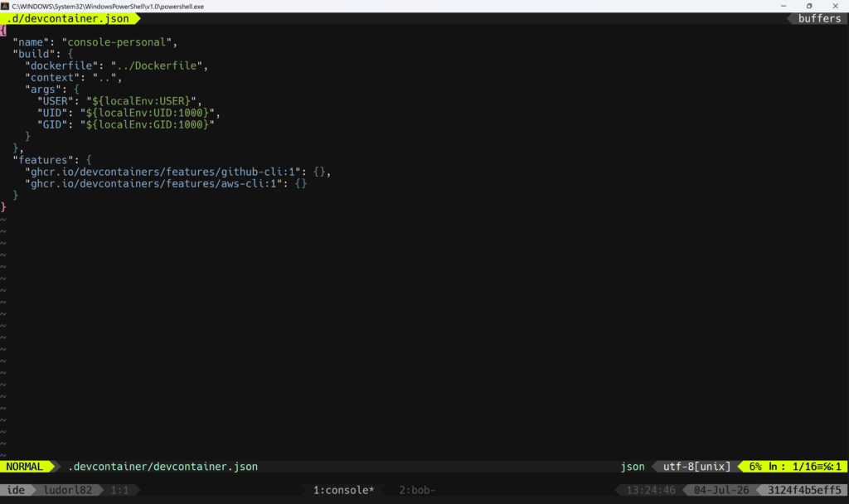This screenshot has height=504, width=849.
Task: Click the line number 1/16 indicator
Action: click(x=804, y=467)
